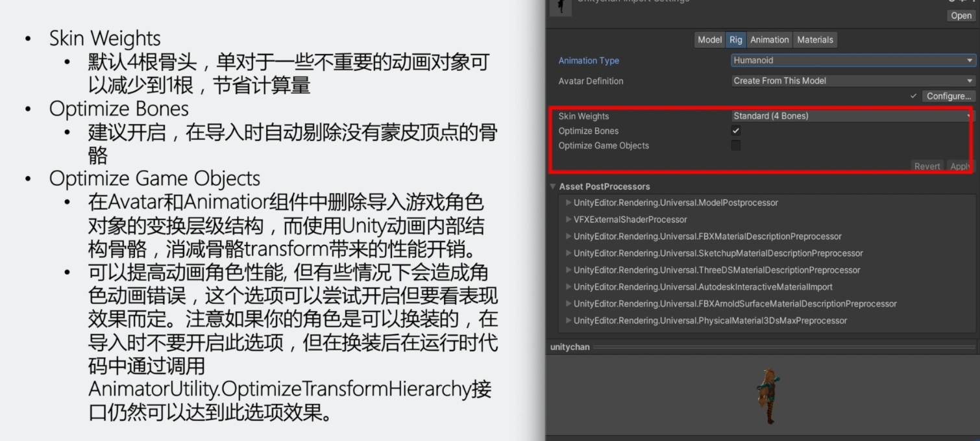
Task: Open the Animation tab
Action: 769,40
